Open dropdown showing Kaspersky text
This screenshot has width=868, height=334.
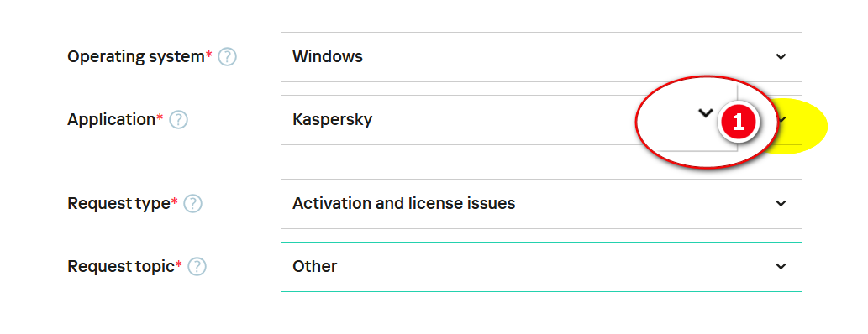(541, 120)
